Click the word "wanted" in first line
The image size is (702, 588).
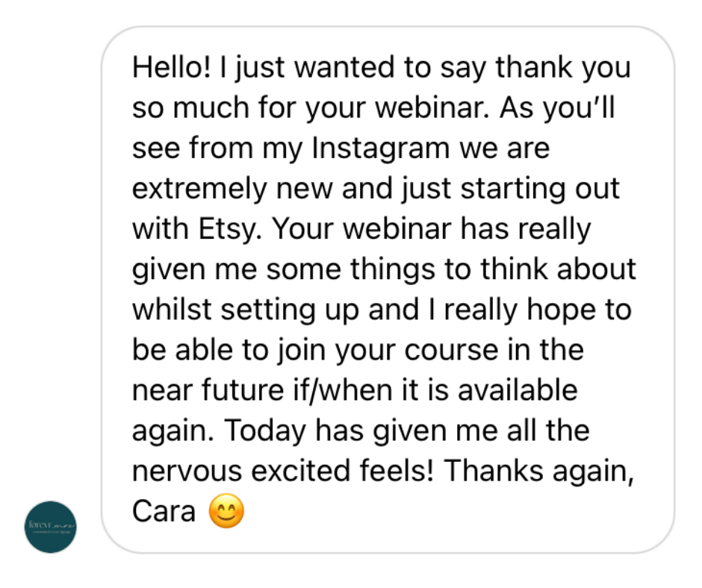tap(344, 68)
